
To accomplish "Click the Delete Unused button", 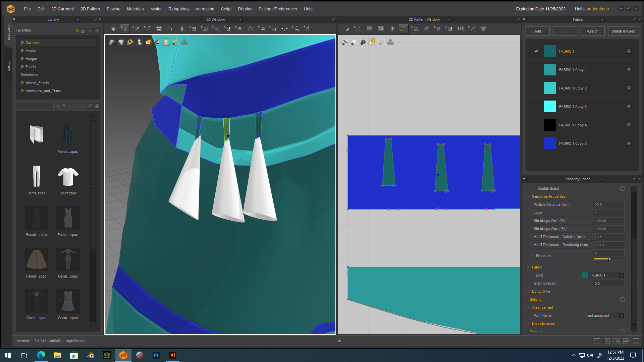I will [623, 31].
